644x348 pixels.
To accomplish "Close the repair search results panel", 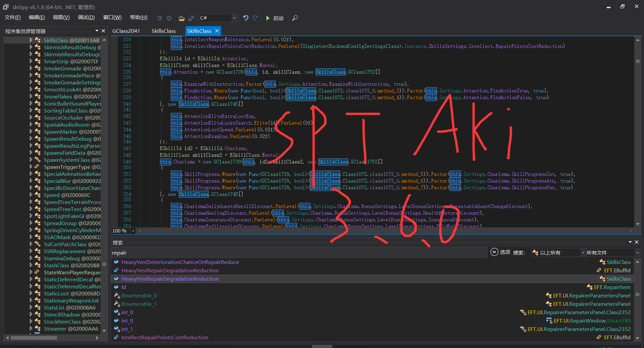I will (x=636, y=242).
